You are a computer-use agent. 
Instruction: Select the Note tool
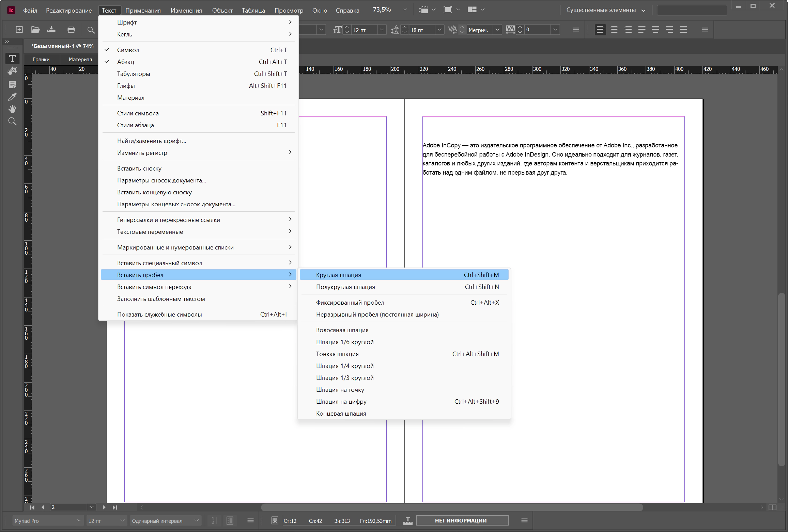pyautogui.click(x=12, y=84)
